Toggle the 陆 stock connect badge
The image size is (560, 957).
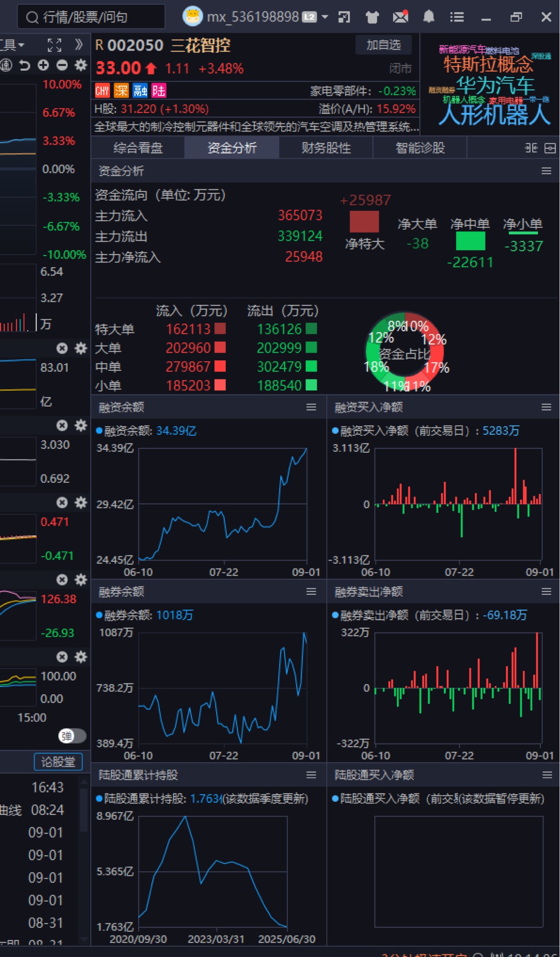coord(159,91)
